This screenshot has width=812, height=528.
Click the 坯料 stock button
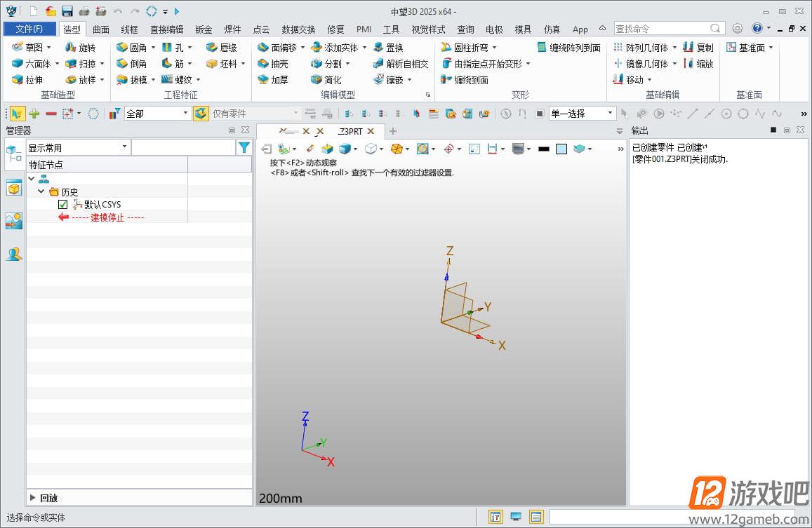(222, 64)
